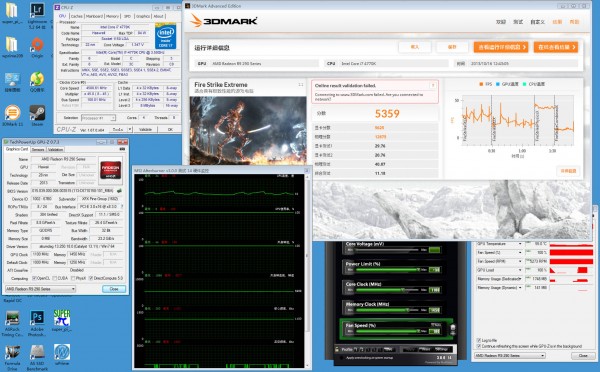Switch to Validation tab in GPU-Z
Viewport: 600px width, 372px height.
click(55, 149)
